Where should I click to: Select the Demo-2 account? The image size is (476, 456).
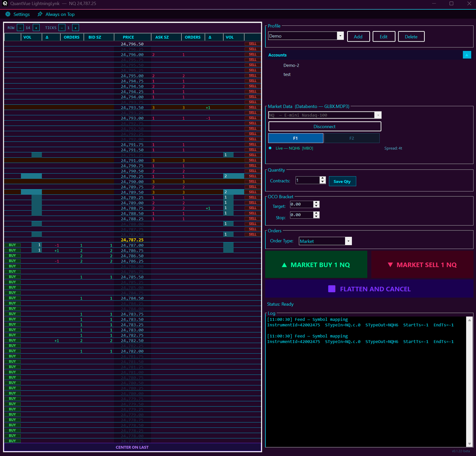coord(291,65)
